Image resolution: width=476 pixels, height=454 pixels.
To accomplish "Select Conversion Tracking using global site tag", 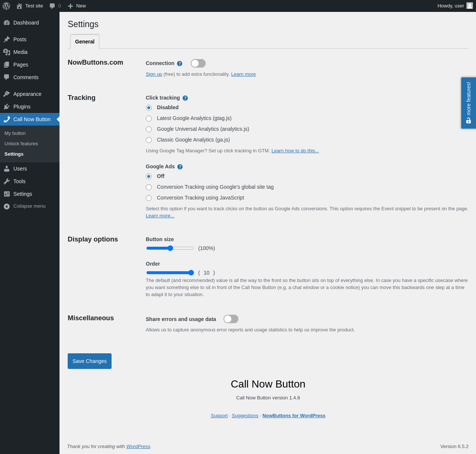I will coord(149,187).
